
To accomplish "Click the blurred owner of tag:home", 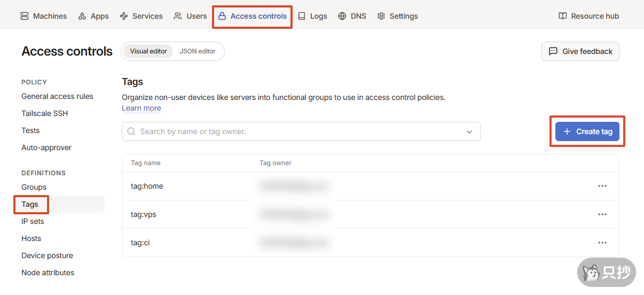I will point(293,186).
